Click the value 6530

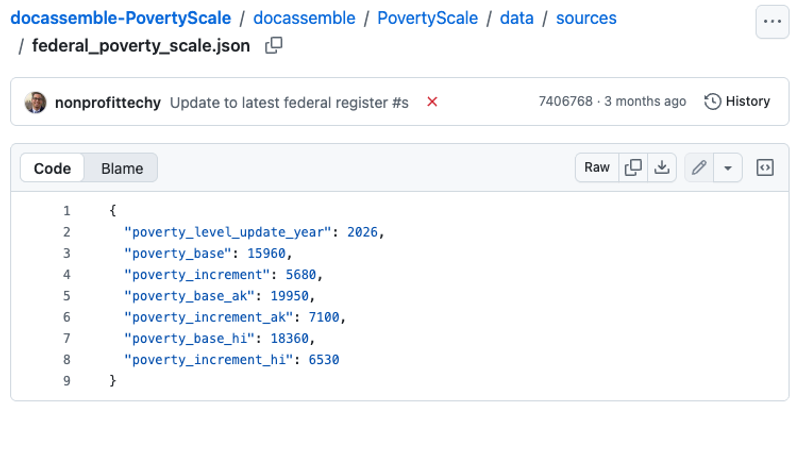[x=324, y=360]
